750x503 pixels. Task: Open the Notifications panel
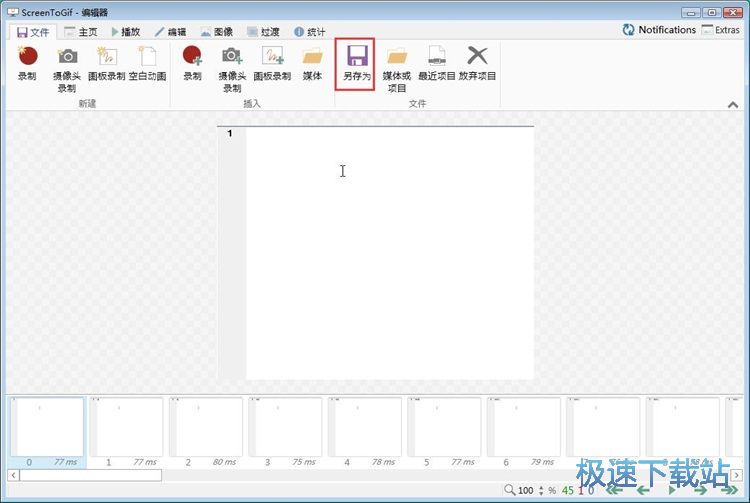pyautogui.click(x=659, y=30)
